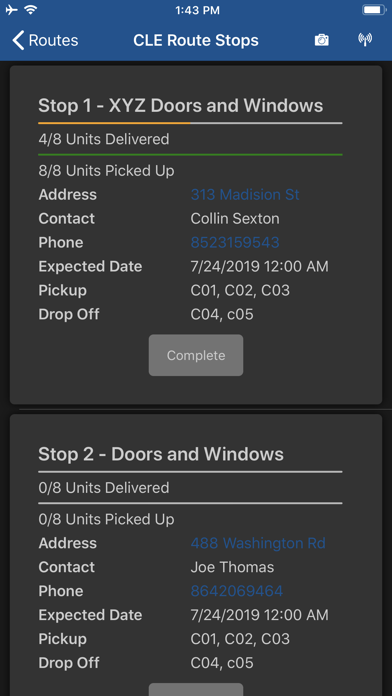Select Stop 1 - XYZ Doors and Windows heading
The width and height of the screenshot is (392, 696).
click(181, 106)
